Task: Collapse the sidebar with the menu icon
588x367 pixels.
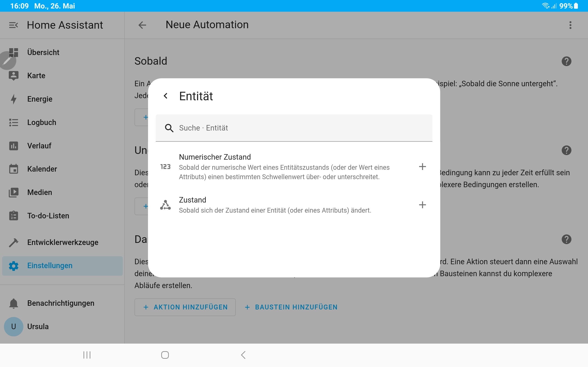Action: 13,25
